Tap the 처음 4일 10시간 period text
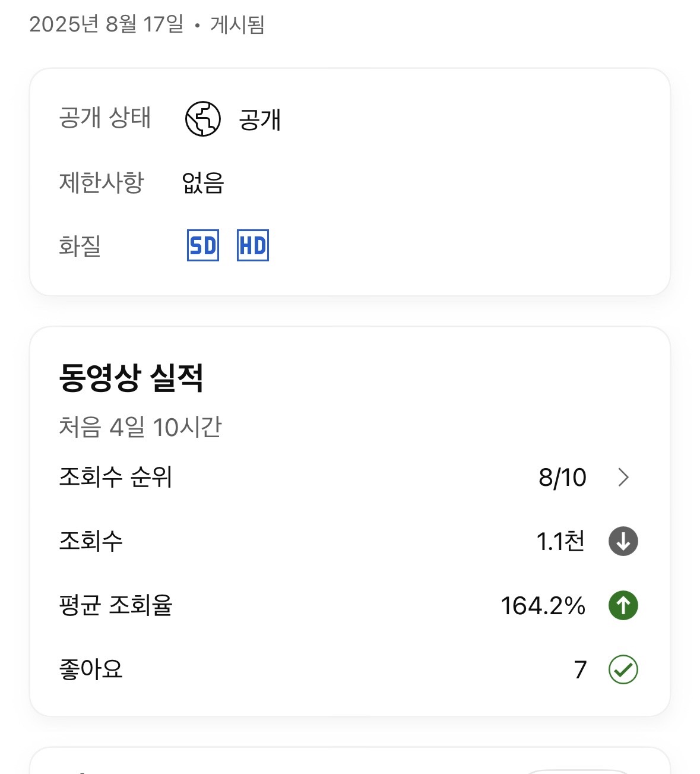This screenshot has width=700, height=774. point(140,427)
